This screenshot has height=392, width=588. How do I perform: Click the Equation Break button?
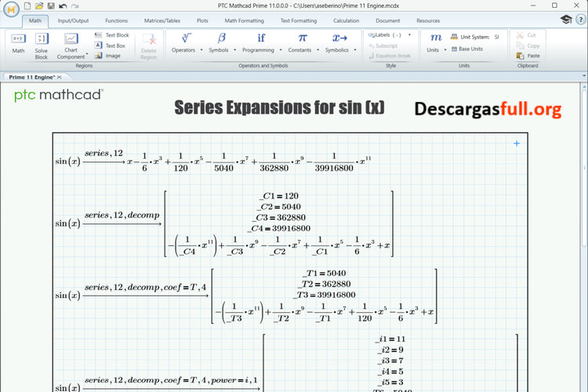(x=390, y=56)
